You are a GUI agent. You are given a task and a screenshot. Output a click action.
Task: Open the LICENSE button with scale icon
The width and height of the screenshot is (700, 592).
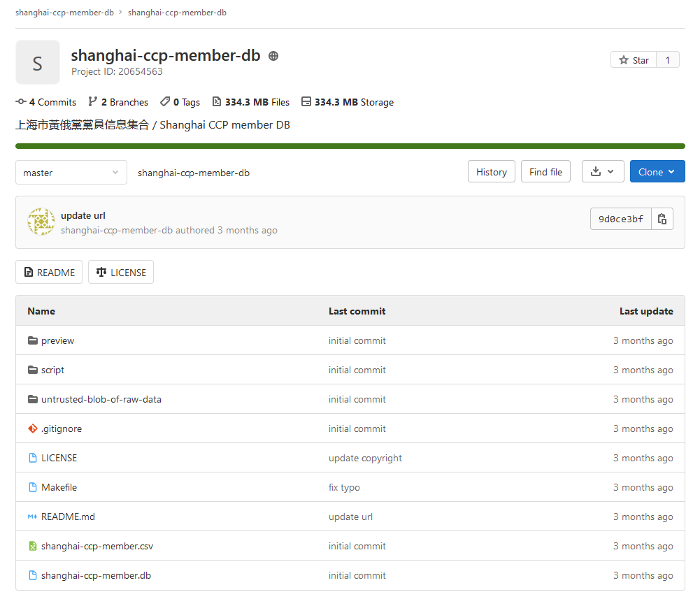(121, 272)
